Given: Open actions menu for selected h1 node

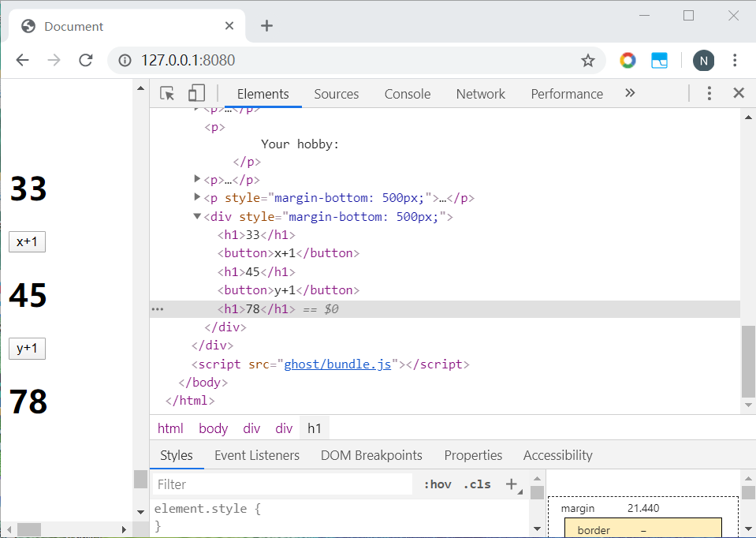Looking at the screenshot, I should [x=158, y=309].
